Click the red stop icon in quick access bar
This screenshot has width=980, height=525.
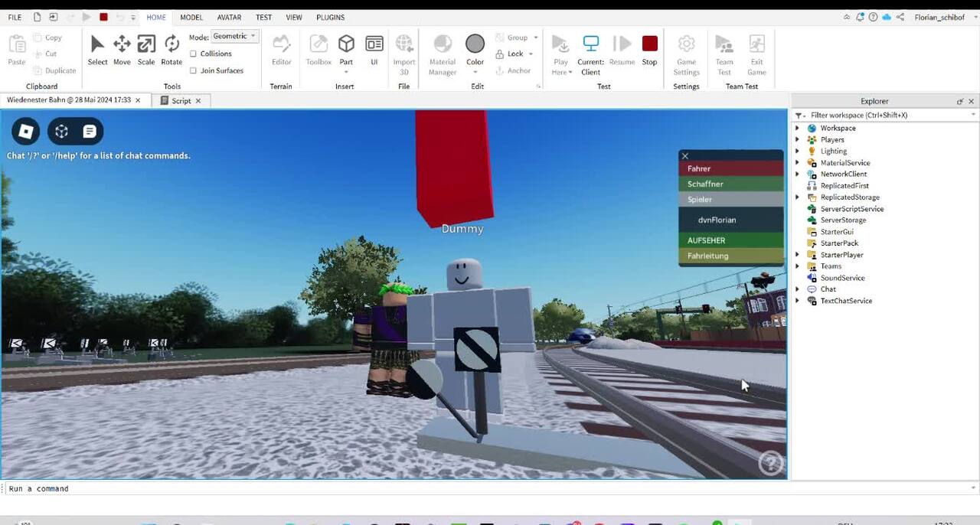tap(103, 17)
